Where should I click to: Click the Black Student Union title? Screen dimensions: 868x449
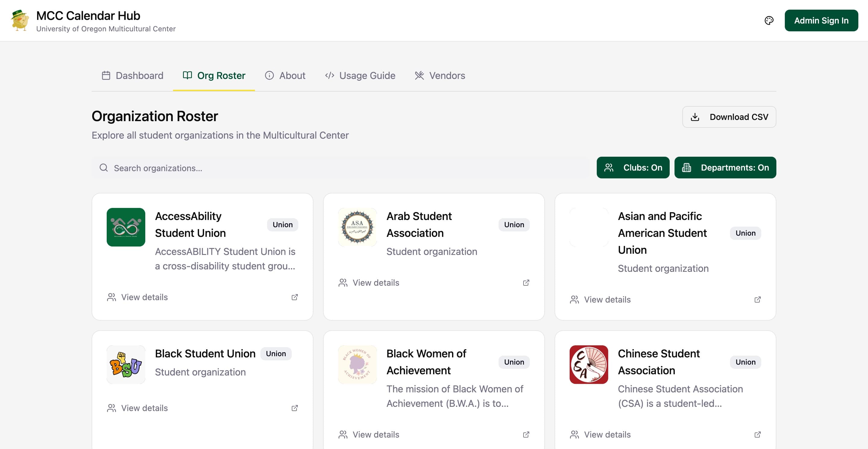205,354
